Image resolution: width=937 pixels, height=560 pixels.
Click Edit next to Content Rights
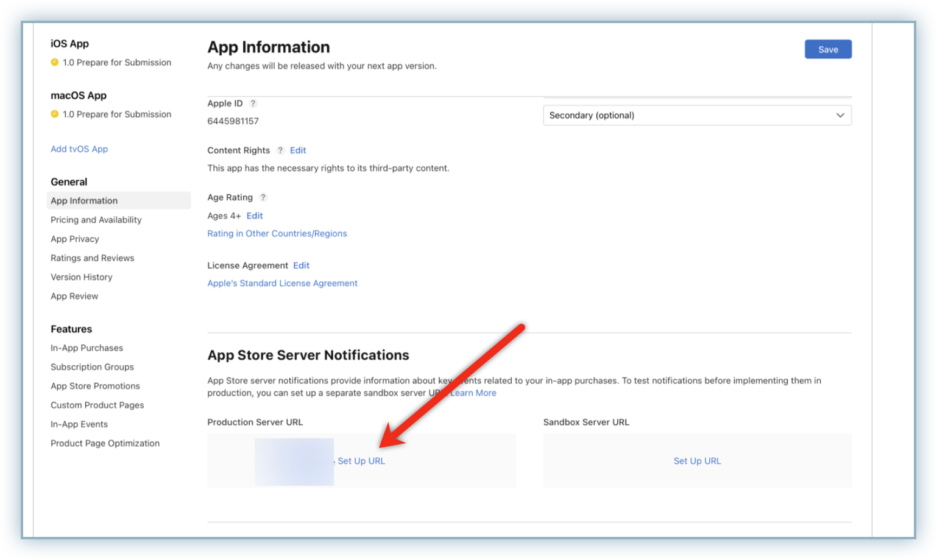(298, 150)
